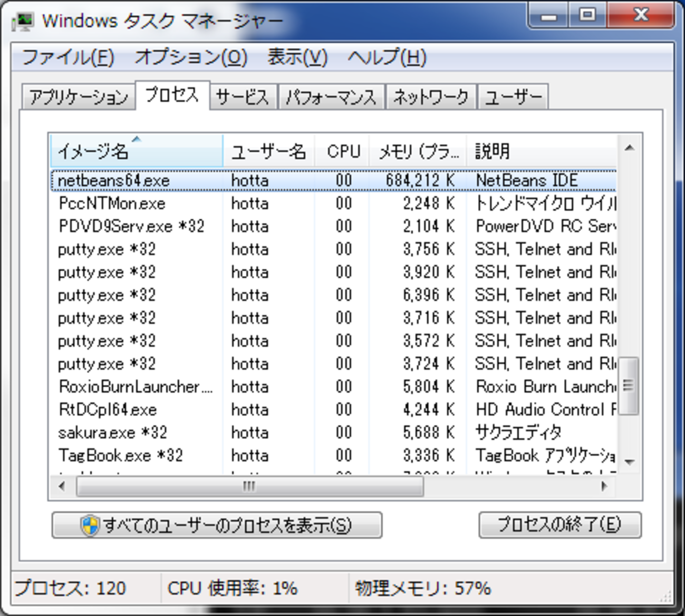Sort by the ユーザー名 column header

(269, 151)
